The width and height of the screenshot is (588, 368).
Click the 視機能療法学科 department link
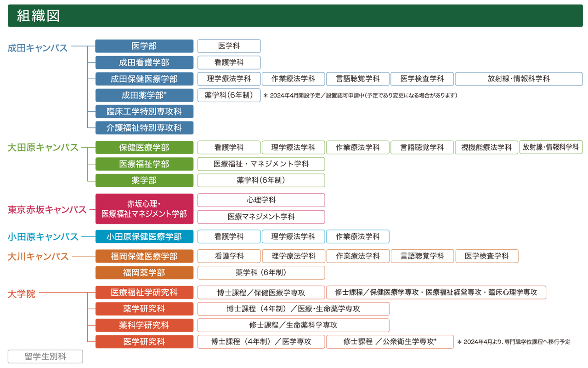click(x=486, y=147)
